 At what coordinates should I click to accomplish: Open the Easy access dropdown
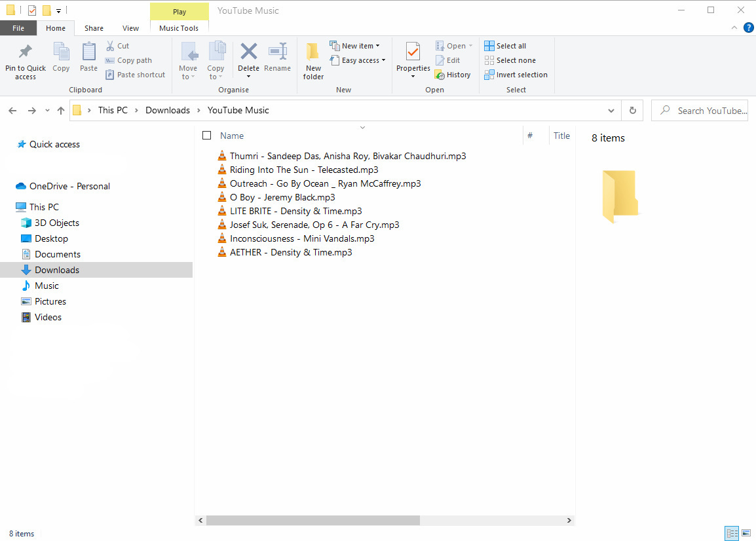click(358, 60)
